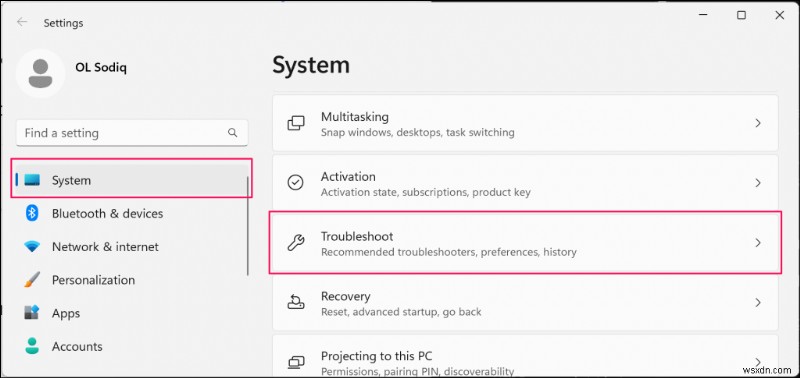
Task: Click the Personalization paintbrush icon
Action: click(x=32, y=280)
